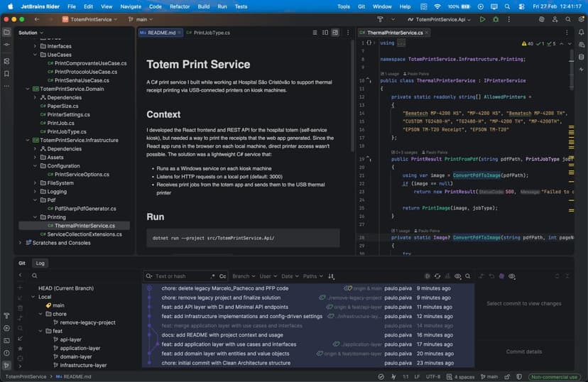Open PrinterSettings.cs in the Solution tree

[68, 114]
